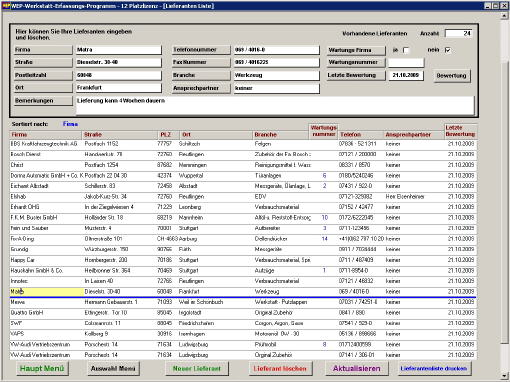The image size is (510, 382).
Task: Click the Firma input field containing Matra
Action: click(x=119, y=50)
